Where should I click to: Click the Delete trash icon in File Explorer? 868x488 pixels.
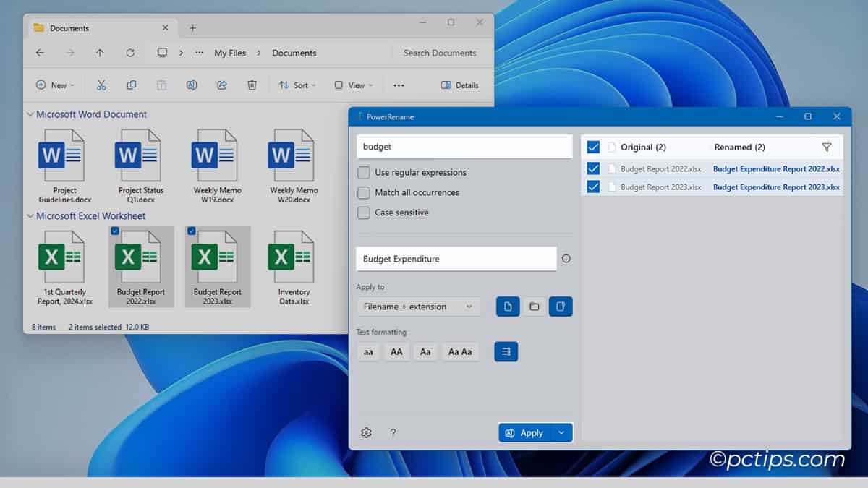252,85
